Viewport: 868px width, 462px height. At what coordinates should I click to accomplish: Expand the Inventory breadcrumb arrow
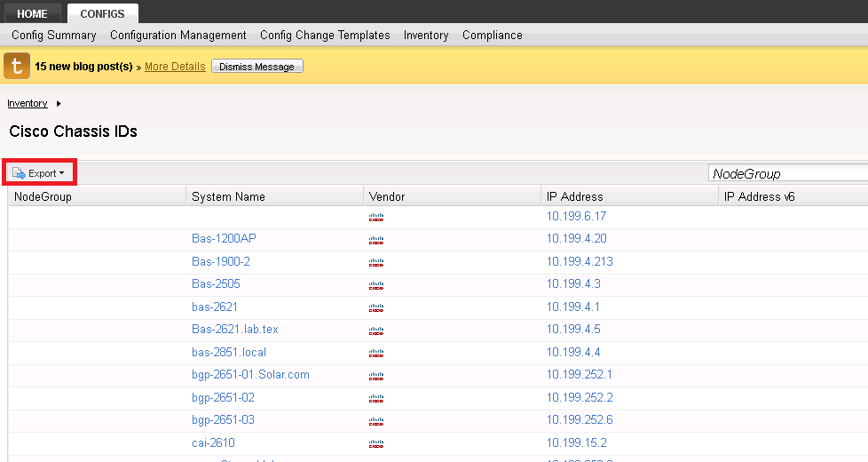pyautogui.click(x=58, y=104)
